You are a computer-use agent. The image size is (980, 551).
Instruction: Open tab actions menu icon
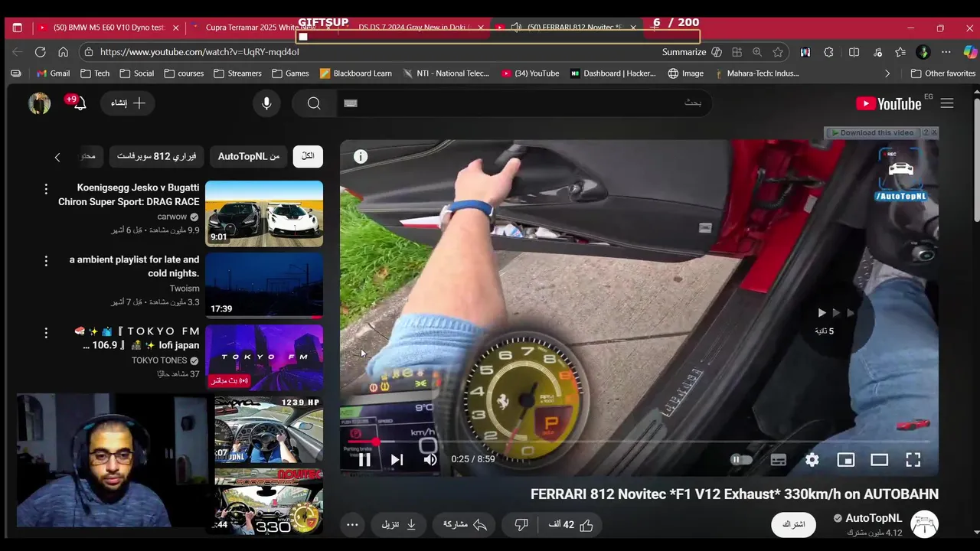[x=17, y=28]
